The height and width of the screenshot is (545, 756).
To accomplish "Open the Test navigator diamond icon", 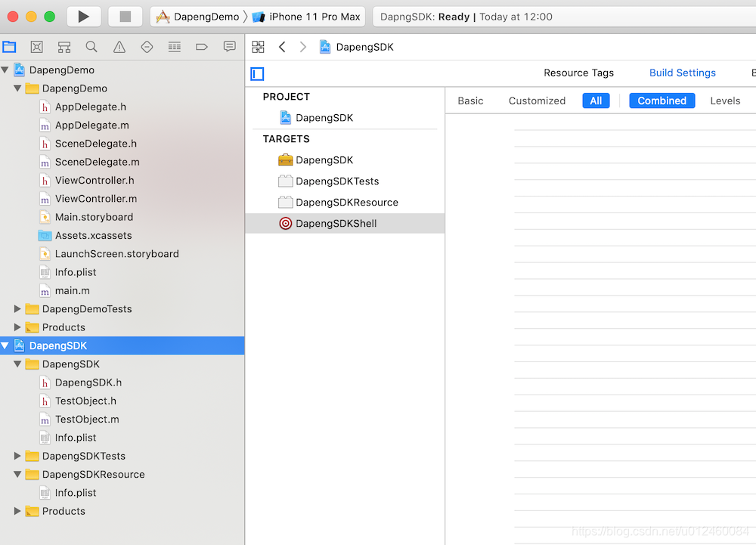I will [147, 47].
